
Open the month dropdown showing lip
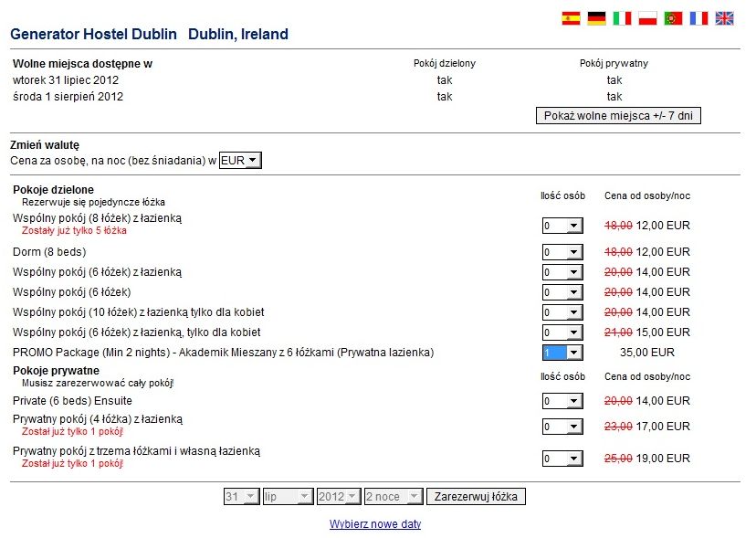(x=288, y=497)
